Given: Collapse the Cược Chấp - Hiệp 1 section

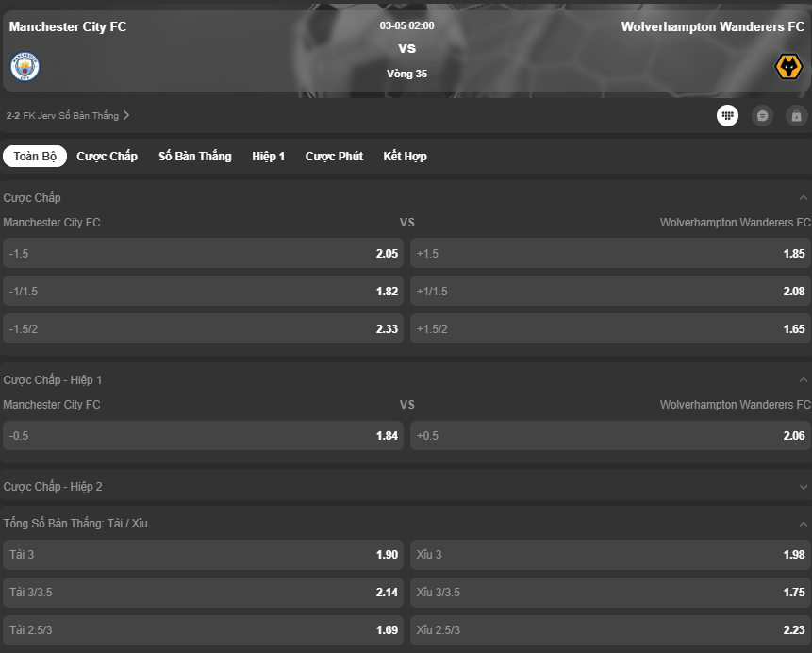Looking at the screenshot, I should (x=804, y=380).
